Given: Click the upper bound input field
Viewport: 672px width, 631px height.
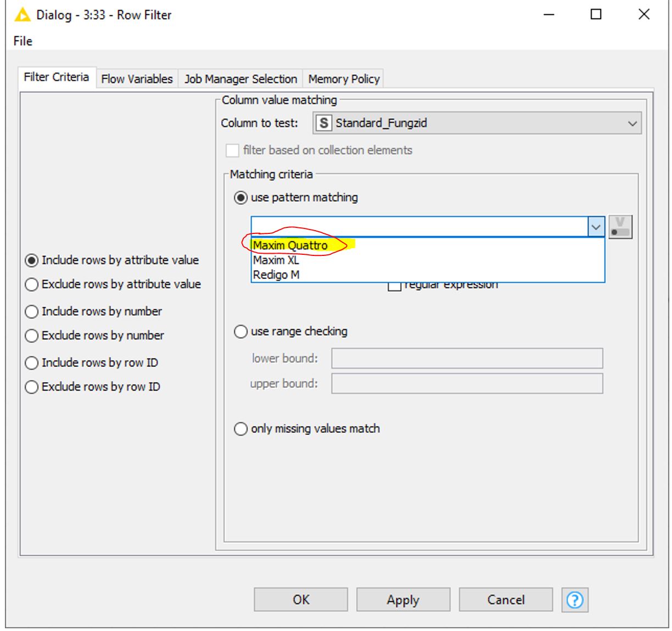Looking at the screenshot, I should click(x=467, y=384).
